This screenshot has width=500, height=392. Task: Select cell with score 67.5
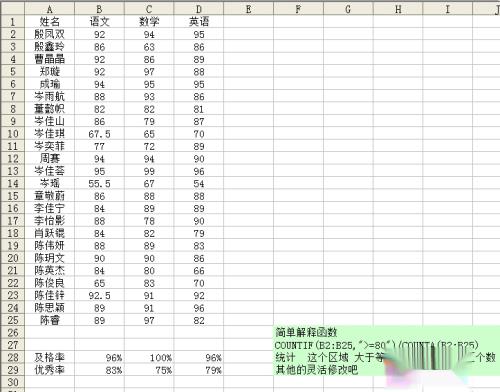99,134
